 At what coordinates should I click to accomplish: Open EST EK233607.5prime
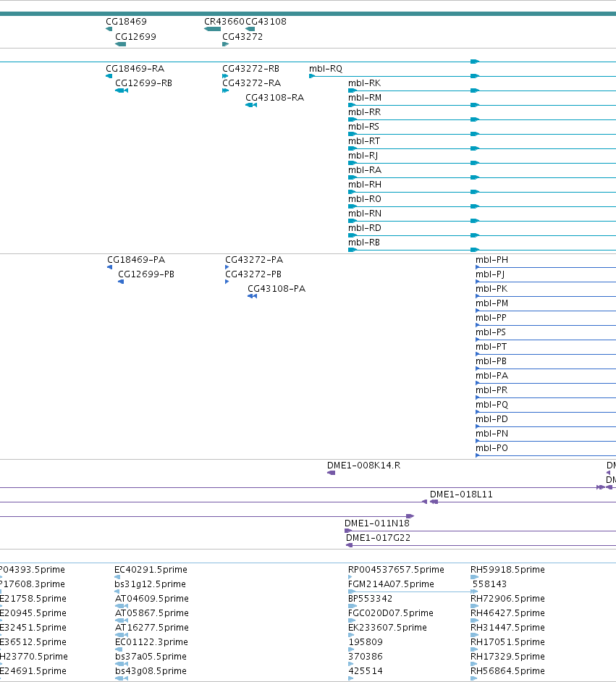[x=387, y=627]
